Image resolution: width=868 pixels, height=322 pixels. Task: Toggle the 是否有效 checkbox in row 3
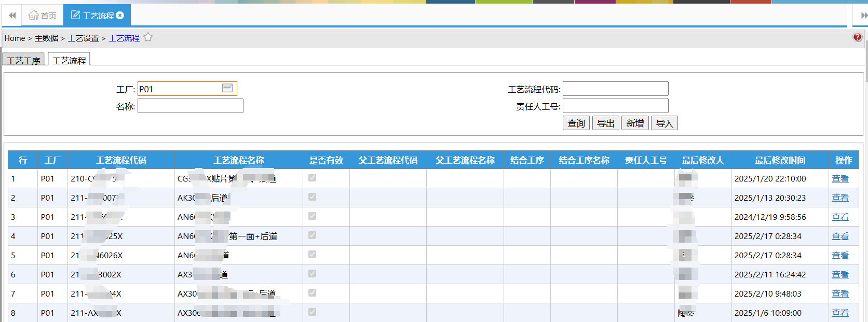tap(312, 216)
